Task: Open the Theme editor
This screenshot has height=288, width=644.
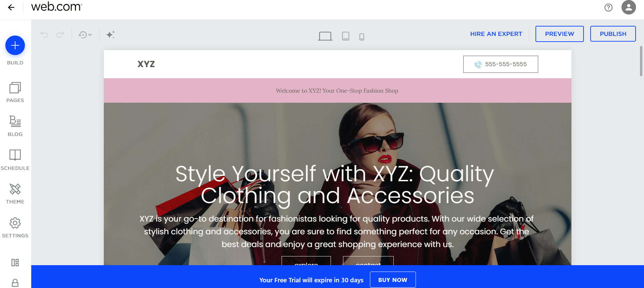Action: pos(15,193)
